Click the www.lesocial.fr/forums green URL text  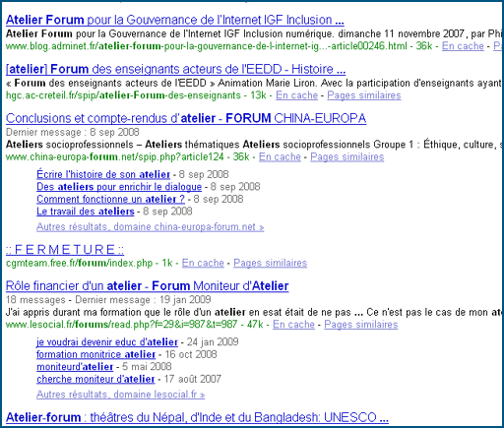[122, 325]
